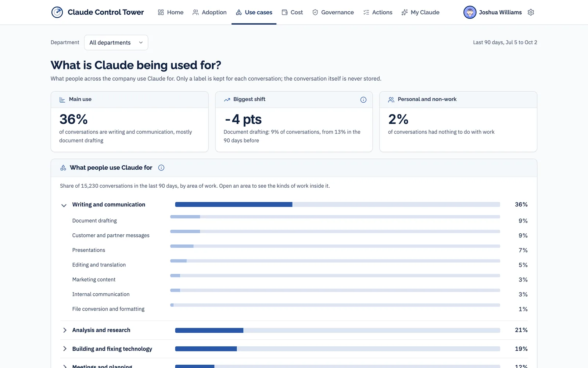Open the My Claude tab

[420, 12]
